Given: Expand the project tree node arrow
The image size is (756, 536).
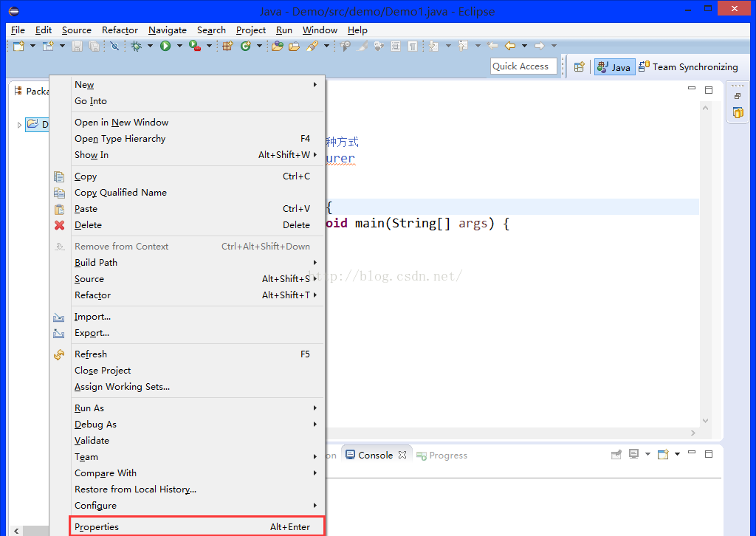Looking at the screenshot, I should 19,125.
